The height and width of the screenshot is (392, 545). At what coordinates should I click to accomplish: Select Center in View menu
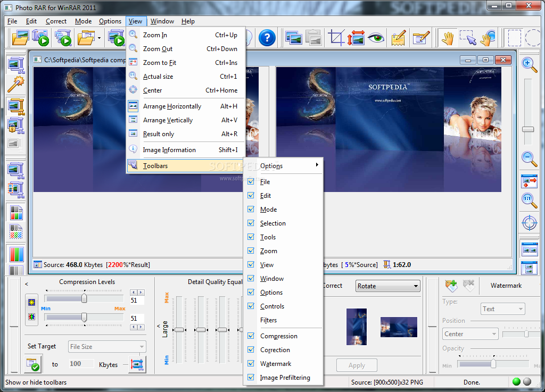pos(186,90)
